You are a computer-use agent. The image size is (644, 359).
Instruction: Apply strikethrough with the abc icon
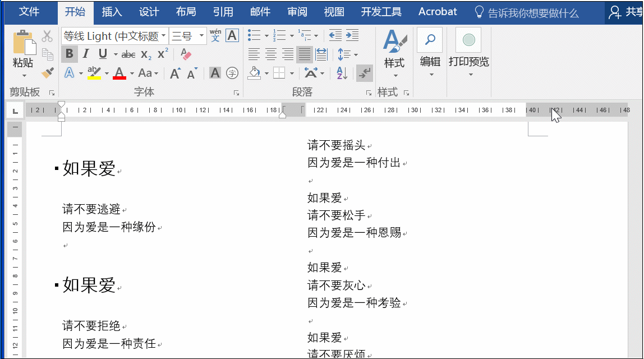pyautogui.click(x=128, y=54)
